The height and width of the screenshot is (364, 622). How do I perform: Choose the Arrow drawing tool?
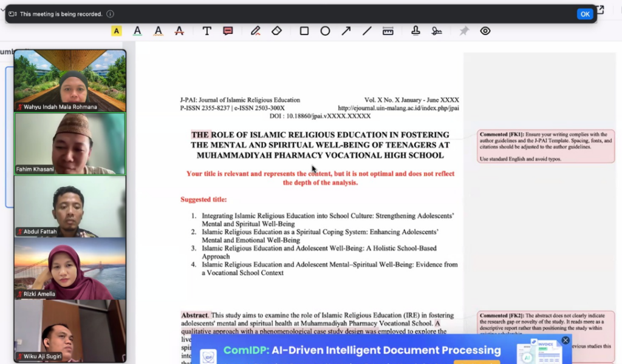pyautogui.click(x=346, y=31)
